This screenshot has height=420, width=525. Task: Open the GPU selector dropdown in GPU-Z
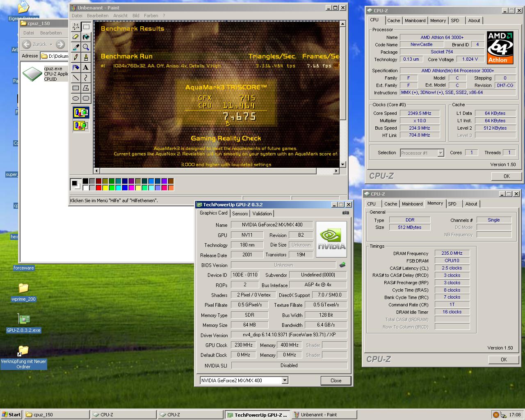click(x=285, y=381)
